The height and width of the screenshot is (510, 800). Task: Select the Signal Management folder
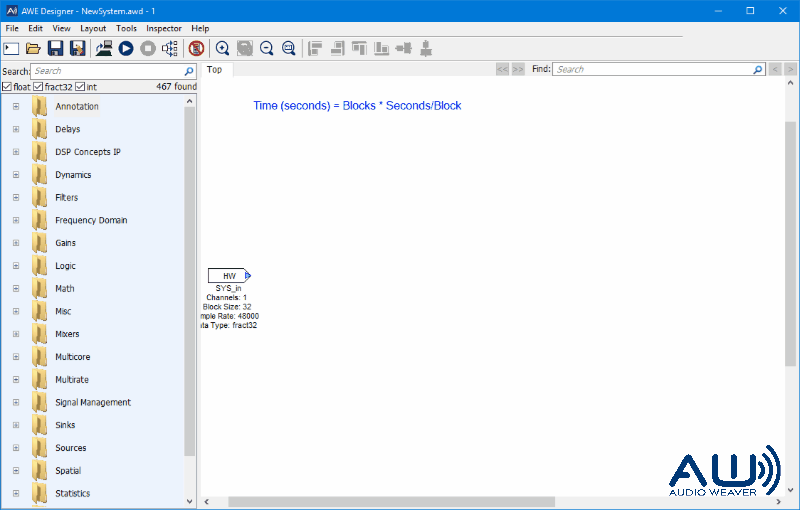93,402
